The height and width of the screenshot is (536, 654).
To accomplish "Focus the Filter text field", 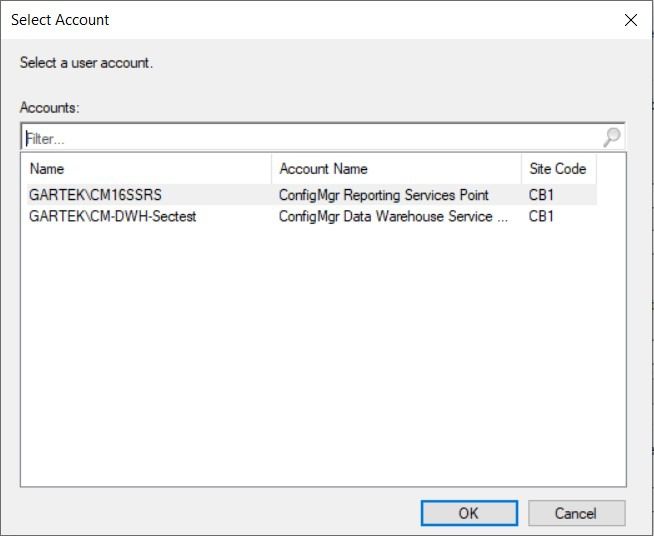I will [x=310, y=138].
